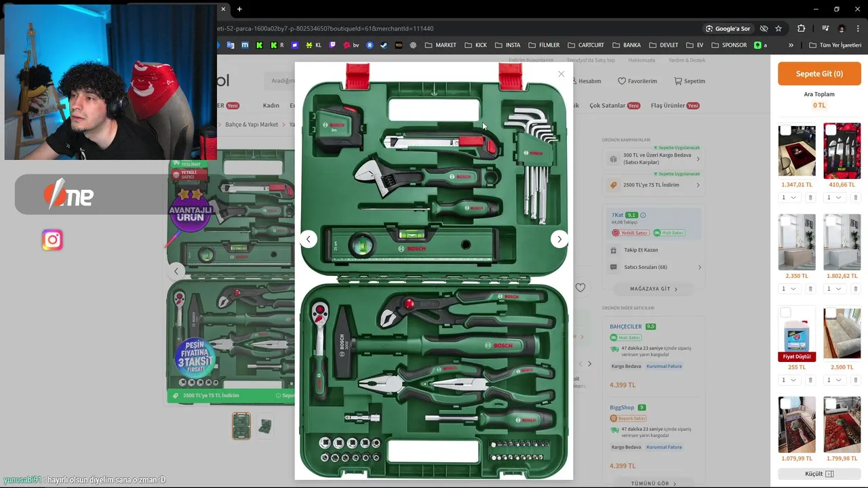Open the KICK bookmark folder

pyautogui.click(x=475, y=45)
